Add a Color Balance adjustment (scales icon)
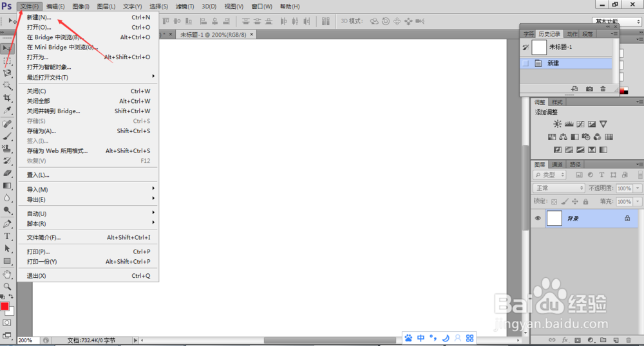Screen dimensions: 644x346 click(563, 137)
